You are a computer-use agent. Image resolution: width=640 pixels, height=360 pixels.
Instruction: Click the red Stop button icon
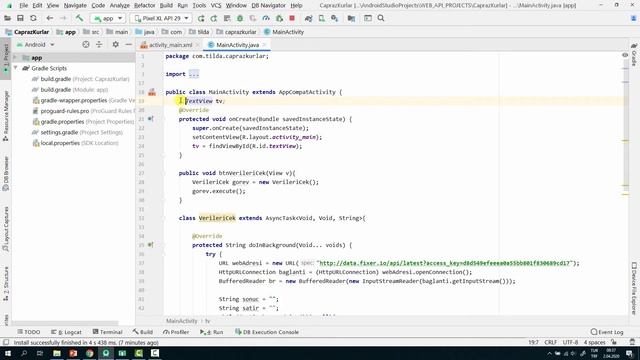(292, 18)
